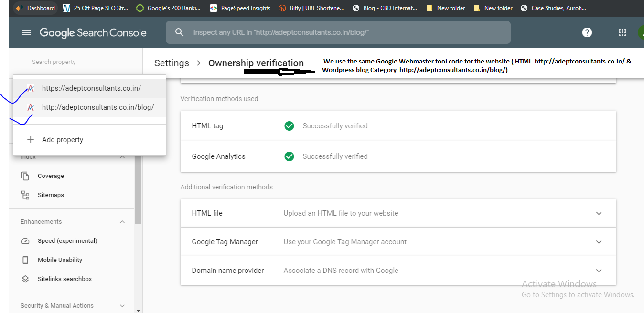
Task: Click the 'Verification methods used' heading
Action: click(x=219, y=99)
